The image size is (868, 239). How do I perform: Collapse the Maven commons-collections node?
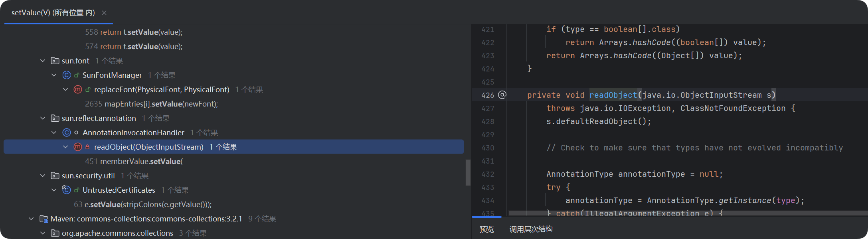pos(31,219)
